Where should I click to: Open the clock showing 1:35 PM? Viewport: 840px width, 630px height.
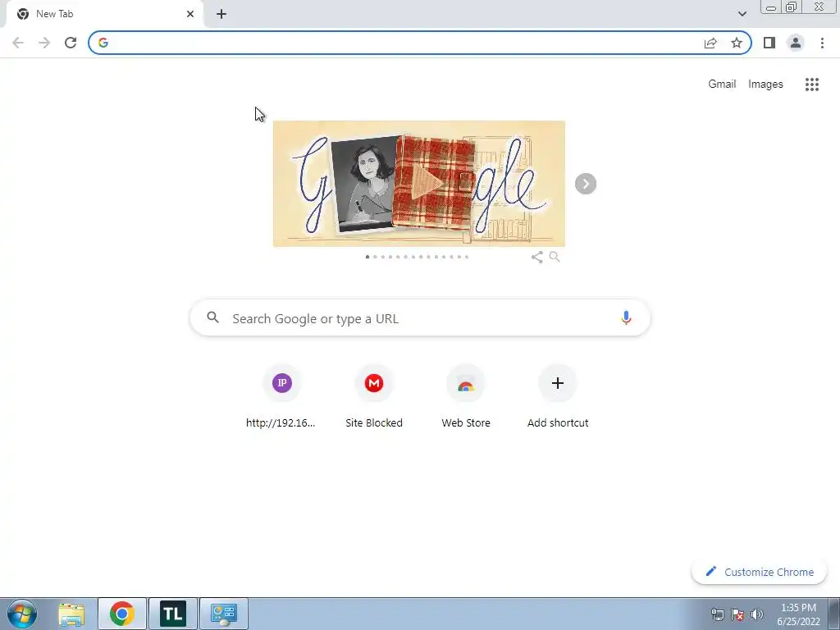[x=798, y=614]
